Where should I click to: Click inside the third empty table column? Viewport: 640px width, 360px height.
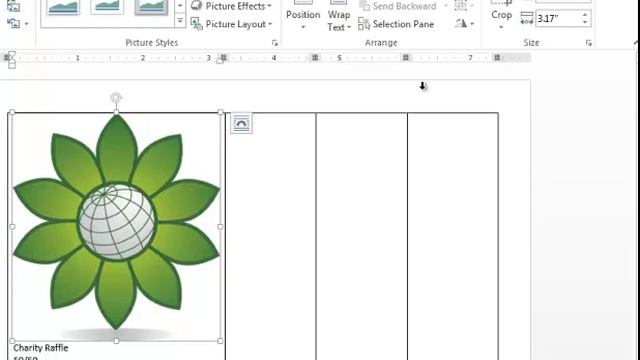click(x=362, y=236)
